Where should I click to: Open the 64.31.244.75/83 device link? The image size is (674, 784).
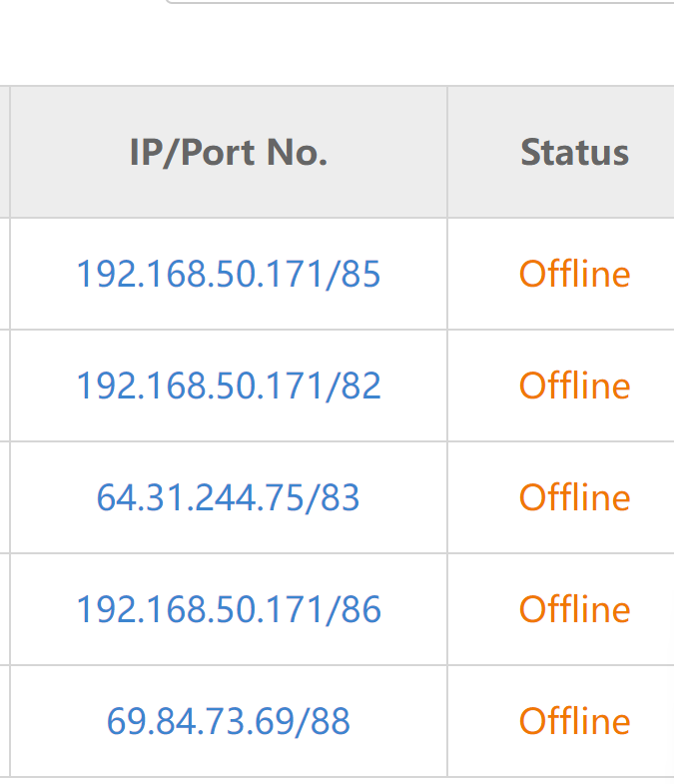[x=229, y=497]
